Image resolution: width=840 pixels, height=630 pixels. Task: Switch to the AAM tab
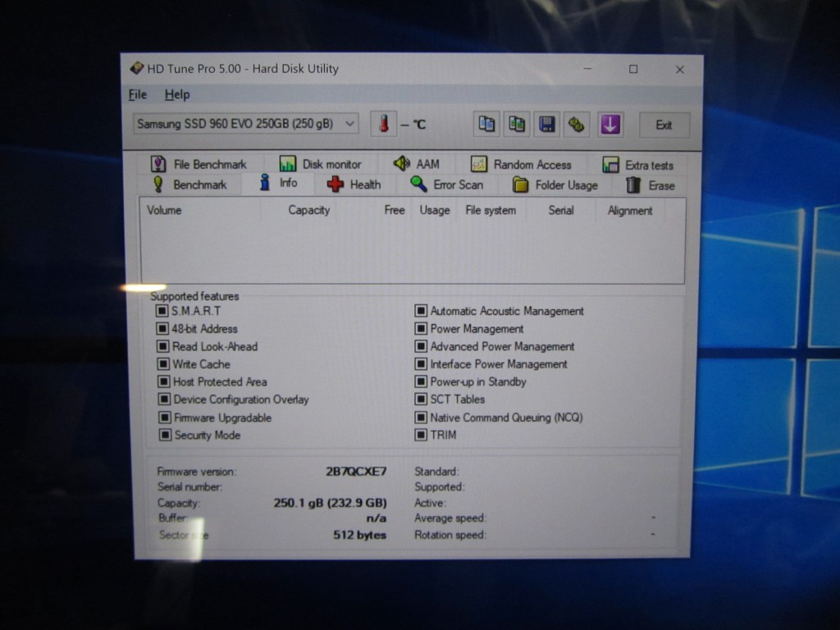(417, 164)
